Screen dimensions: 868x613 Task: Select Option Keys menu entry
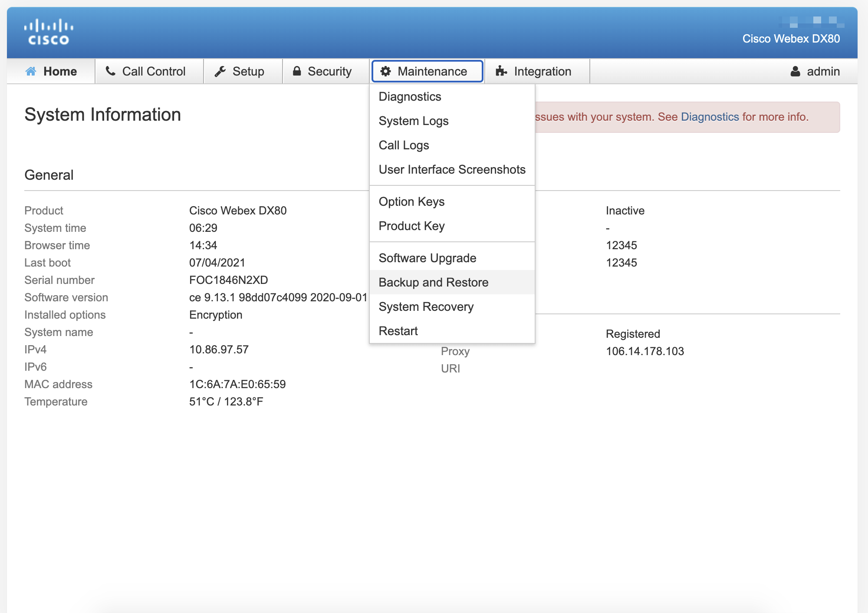pos(452,201)
